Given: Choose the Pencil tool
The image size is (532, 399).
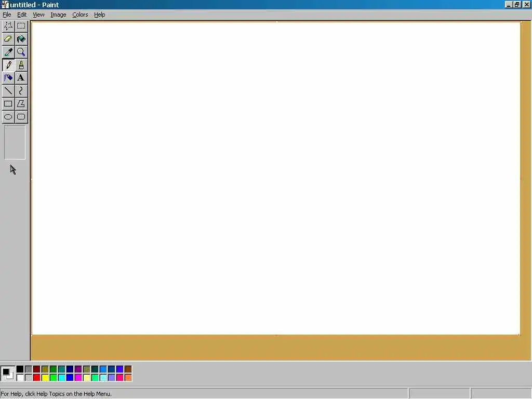Looking at the screenshot, I should [8, 65].
